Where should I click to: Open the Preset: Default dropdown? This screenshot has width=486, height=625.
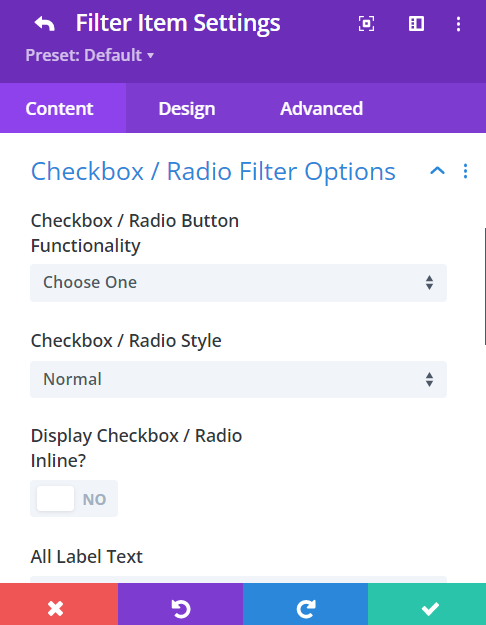pyautogui.click(x=89, y=55)
